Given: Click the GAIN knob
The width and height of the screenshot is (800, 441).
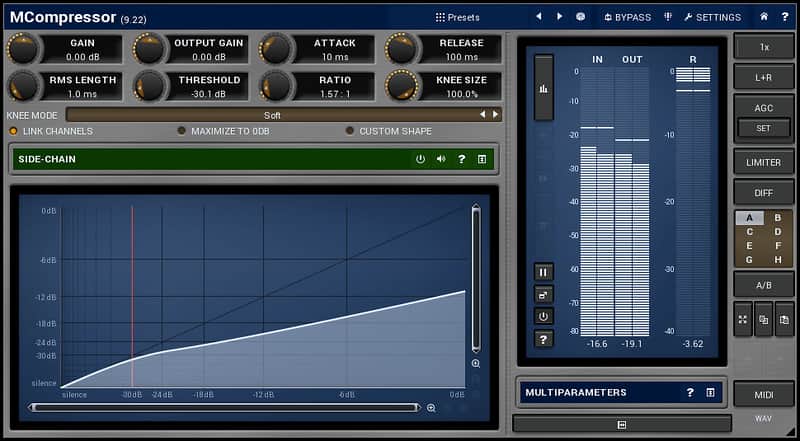Looking at the screenshot, I should point(22,49).
